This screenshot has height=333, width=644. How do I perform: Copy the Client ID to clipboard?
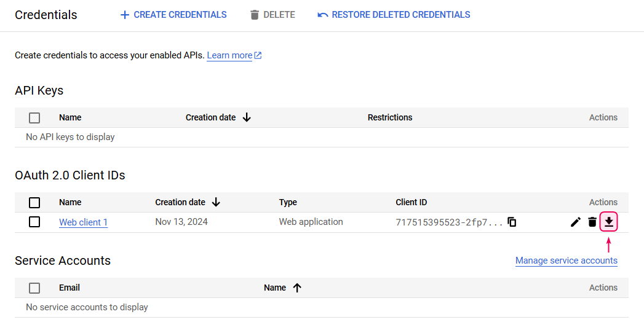point(512,222)
